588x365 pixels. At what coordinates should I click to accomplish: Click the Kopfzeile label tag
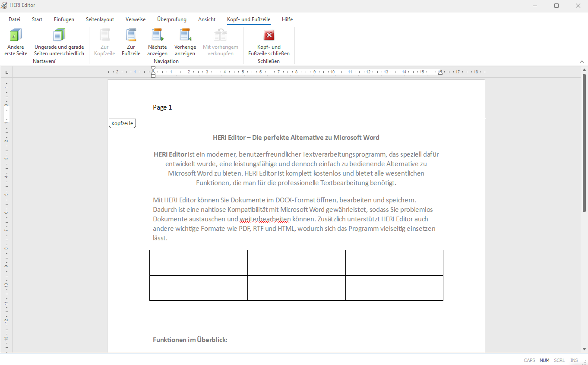click(122, 124)
